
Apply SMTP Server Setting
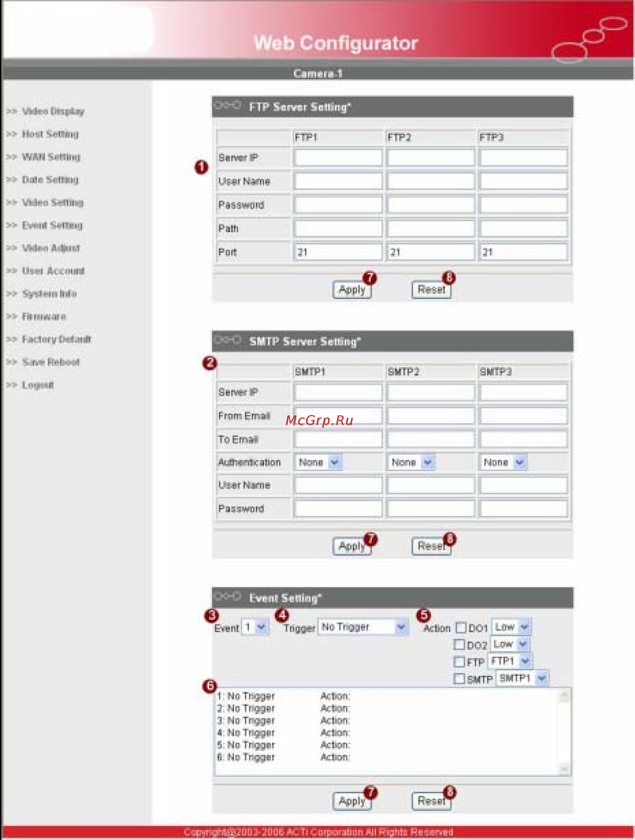[x=352, y=546]
